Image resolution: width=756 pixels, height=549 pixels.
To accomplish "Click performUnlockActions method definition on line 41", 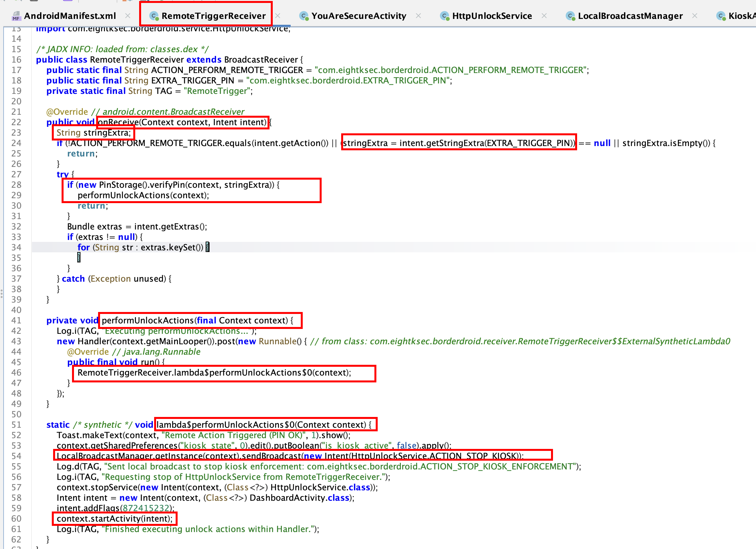I will pyautogui.click(x=148, y=320).
